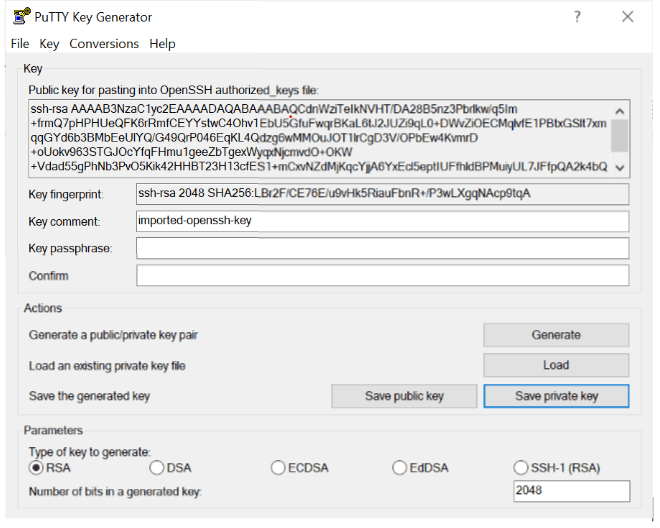Choose the ECDSA key type option
The width and height of the screenshot is (660, 528).
point(278,467)
